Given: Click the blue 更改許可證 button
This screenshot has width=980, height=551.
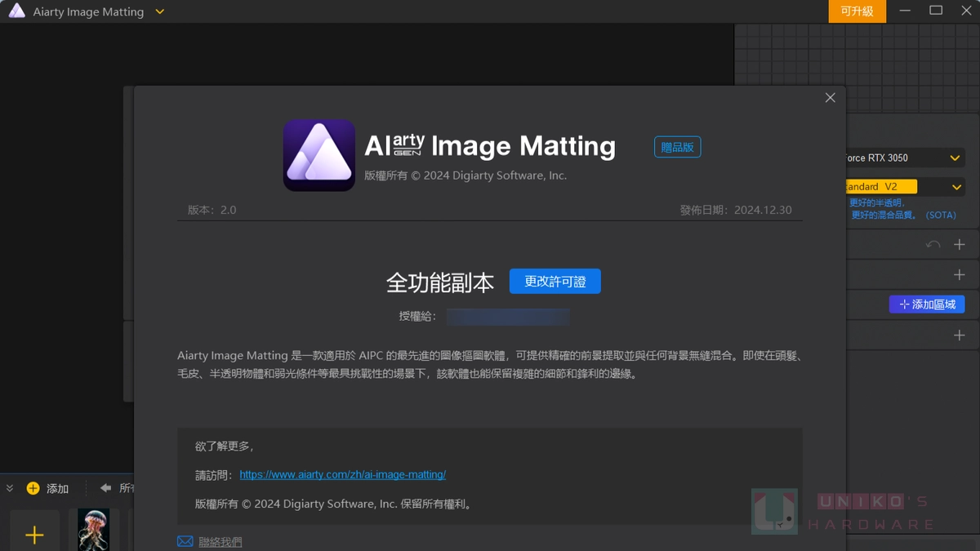Looking at the screenshot, I should coord(555,281).
